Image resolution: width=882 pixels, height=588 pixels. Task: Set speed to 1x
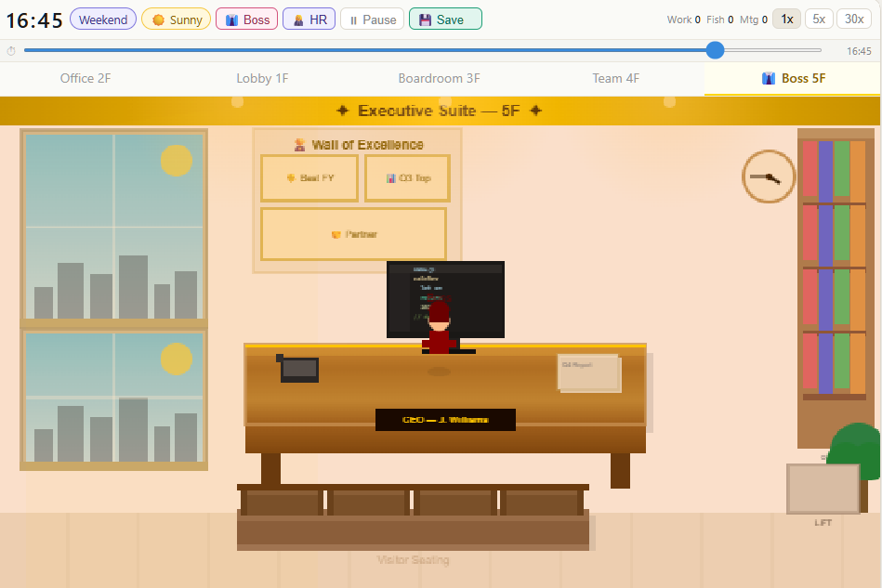[786, 20]
